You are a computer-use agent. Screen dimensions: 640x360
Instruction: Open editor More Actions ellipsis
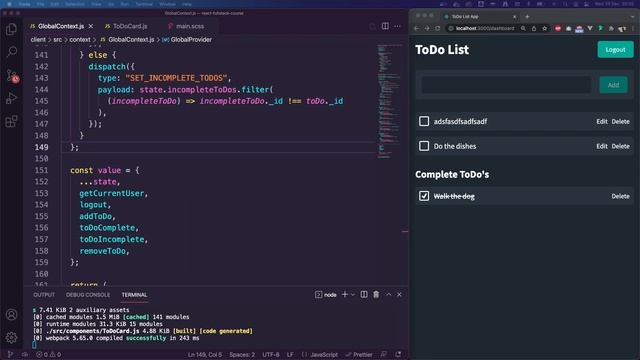(x=398, y=26)
